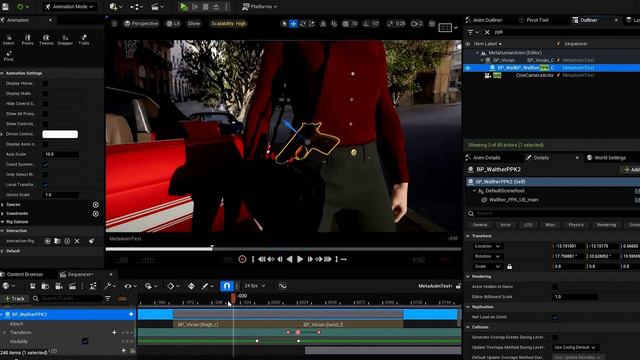Collapse MetahumanAnim tree in Outliner
The image size is (640, 360).
[x=478, y=53]
